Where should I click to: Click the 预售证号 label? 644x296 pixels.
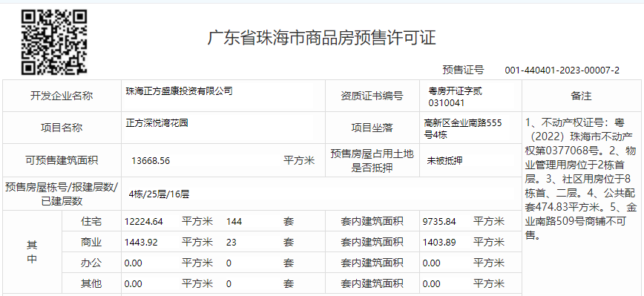[463, 70]
